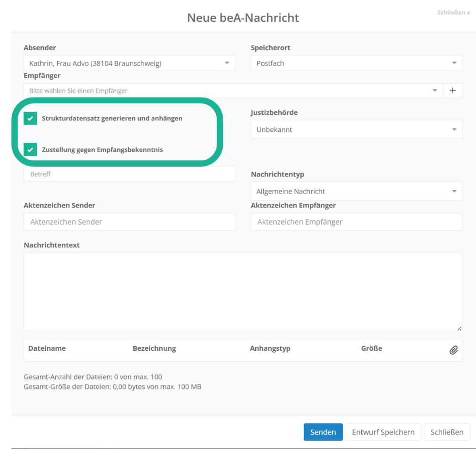This screenshot has width=476, height=476.
Task: Open the Empfänger selection dropdown
Action: 233,90
